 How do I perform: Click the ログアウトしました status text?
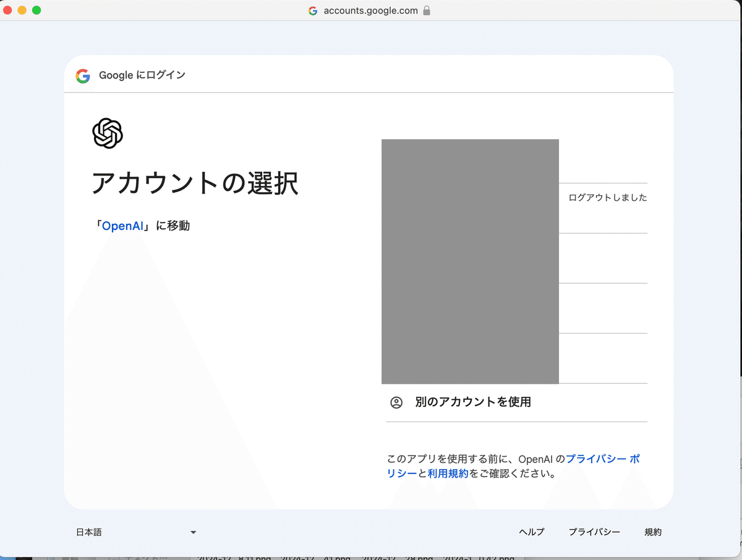608,198
